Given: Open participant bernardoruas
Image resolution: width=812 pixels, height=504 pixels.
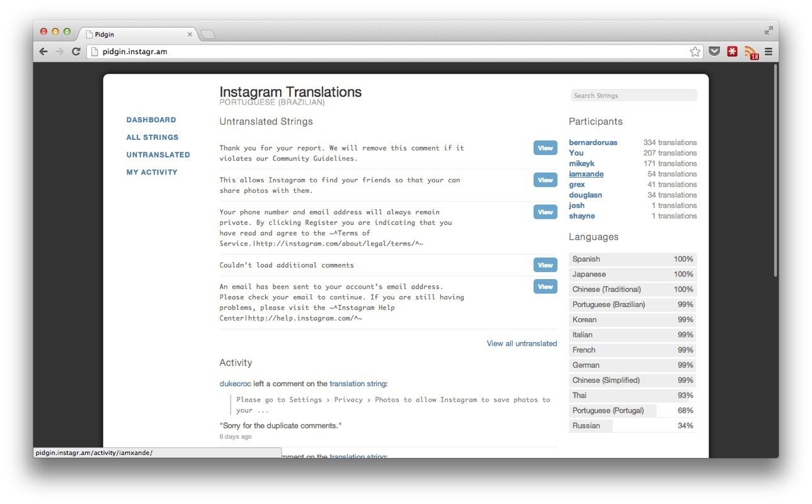Looking at the screenshot, I should click(593, 142).
